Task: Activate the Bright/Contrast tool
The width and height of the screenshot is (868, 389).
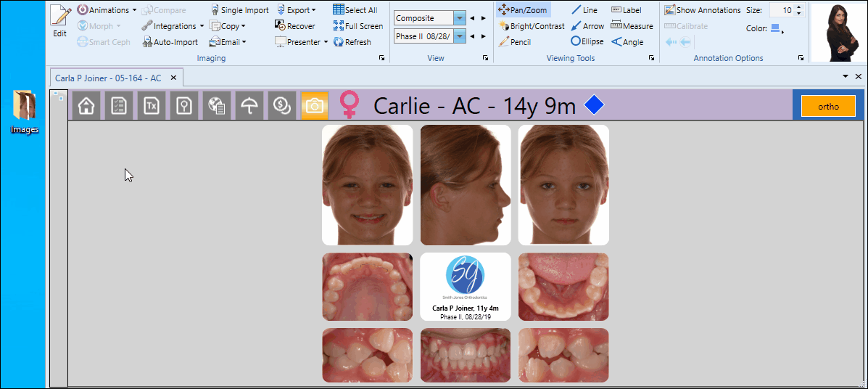Action: pyautogui.click(x=532, y=26)
